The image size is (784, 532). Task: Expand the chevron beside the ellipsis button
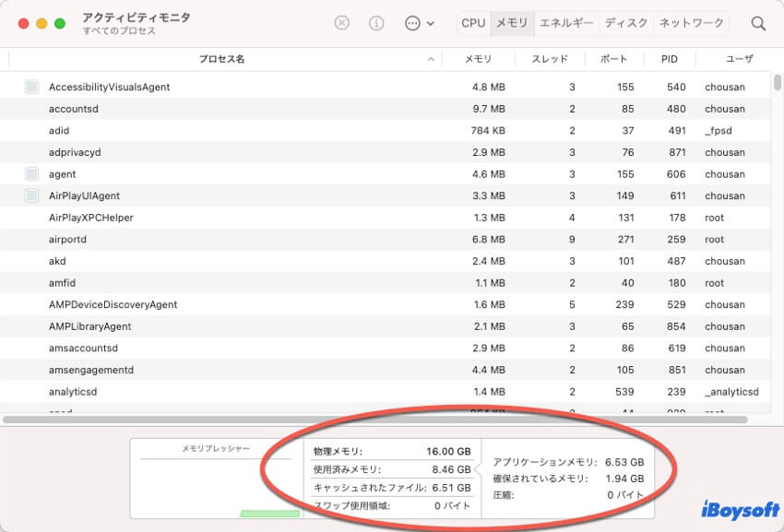431,23
